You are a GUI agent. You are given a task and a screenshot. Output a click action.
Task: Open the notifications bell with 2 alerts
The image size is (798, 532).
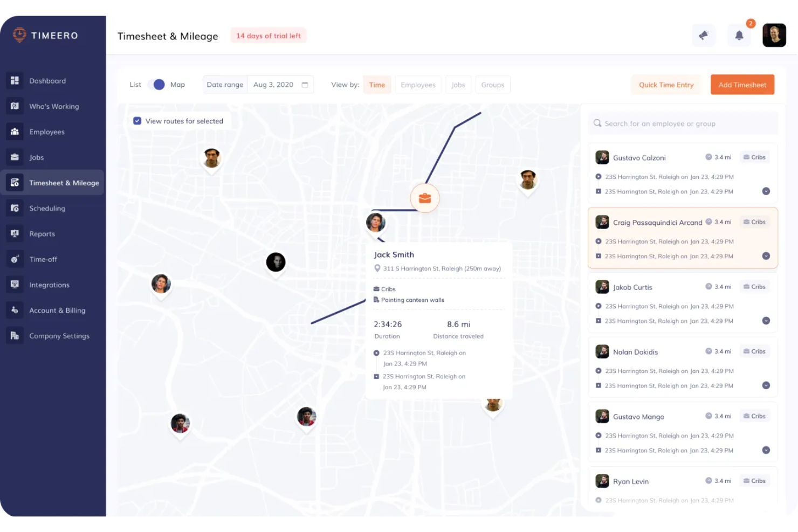[x=739, y=35]
